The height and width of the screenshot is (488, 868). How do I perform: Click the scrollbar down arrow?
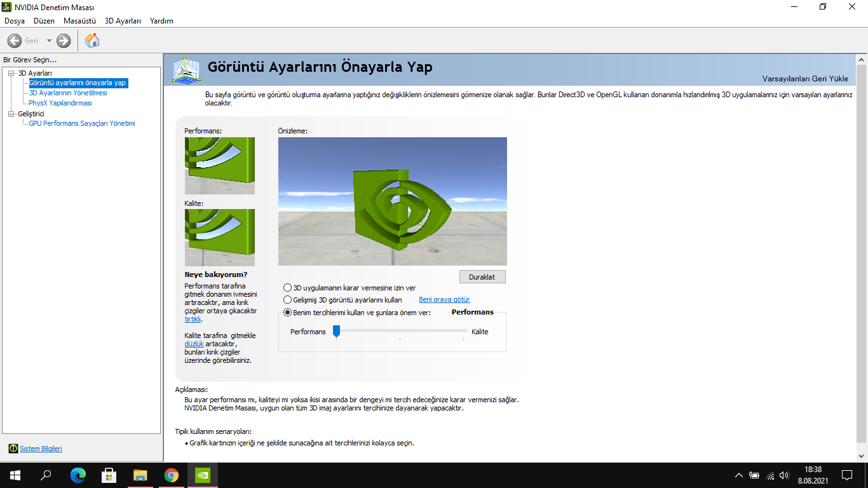862,457
